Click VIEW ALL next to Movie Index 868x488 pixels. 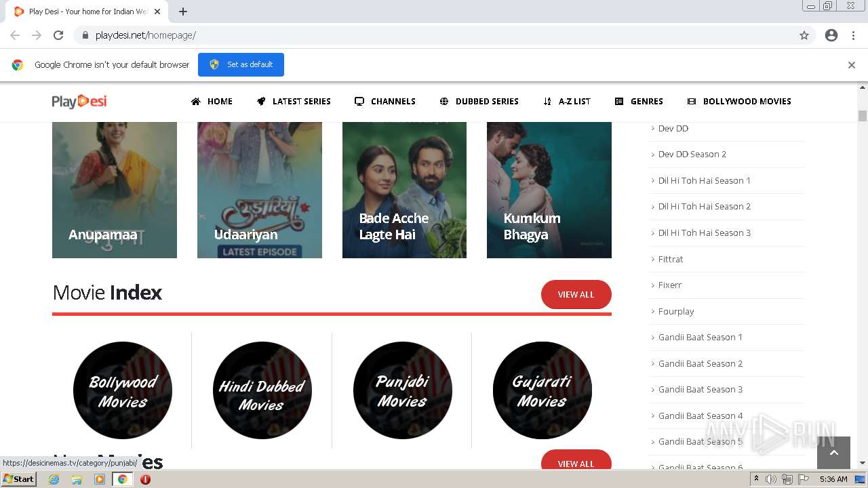[x=576, y=294]
